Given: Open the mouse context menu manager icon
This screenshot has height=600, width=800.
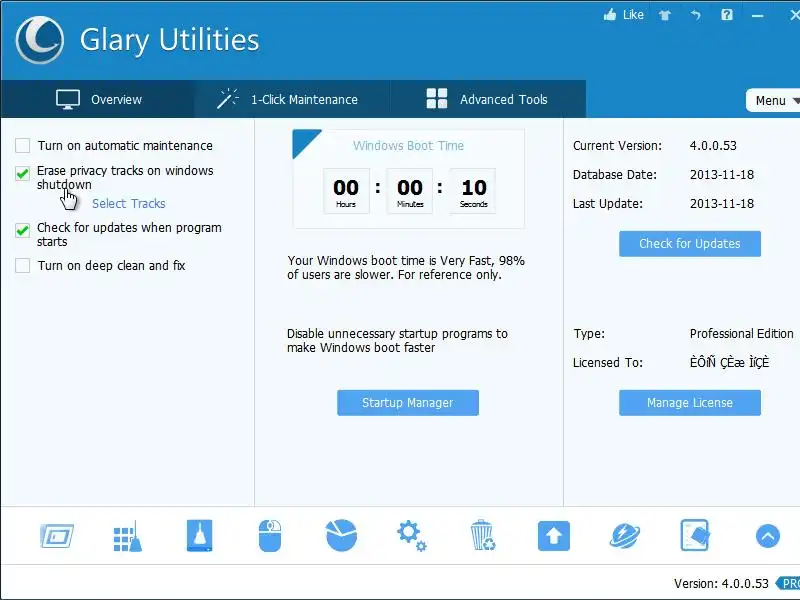Looking at the screenshot, I should [x=270, y=536].
